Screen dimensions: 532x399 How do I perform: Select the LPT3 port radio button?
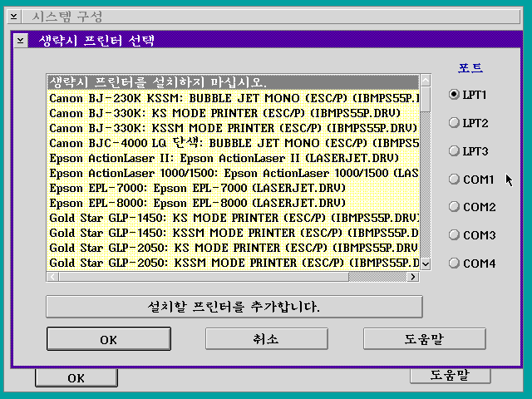[468, 150]
